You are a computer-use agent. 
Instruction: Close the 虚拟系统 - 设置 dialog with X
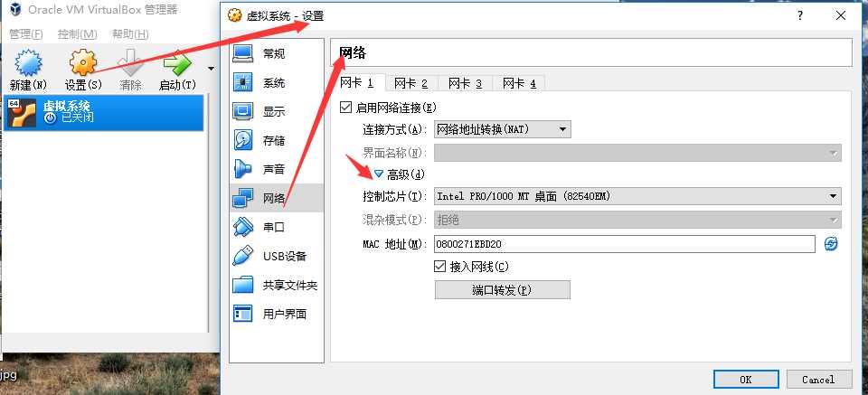[x=841, y=16]
